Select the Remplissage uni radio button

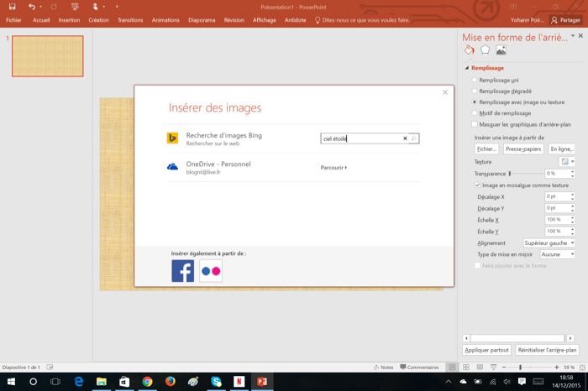tap(475, 81)
